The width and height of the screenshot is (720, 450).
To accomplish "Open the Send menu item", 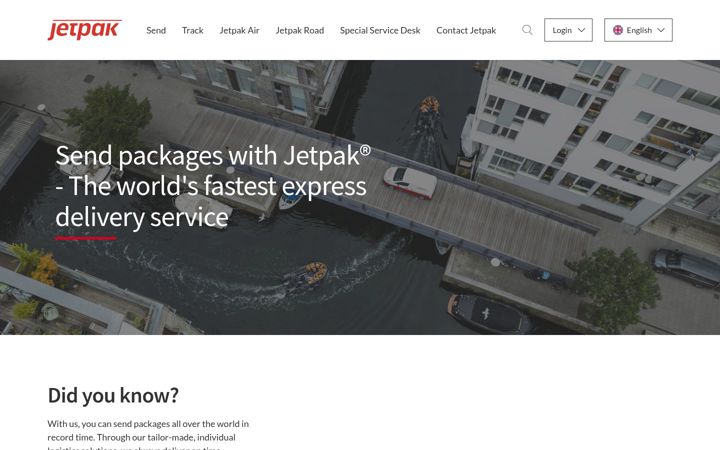I will [x=156, y=30].
